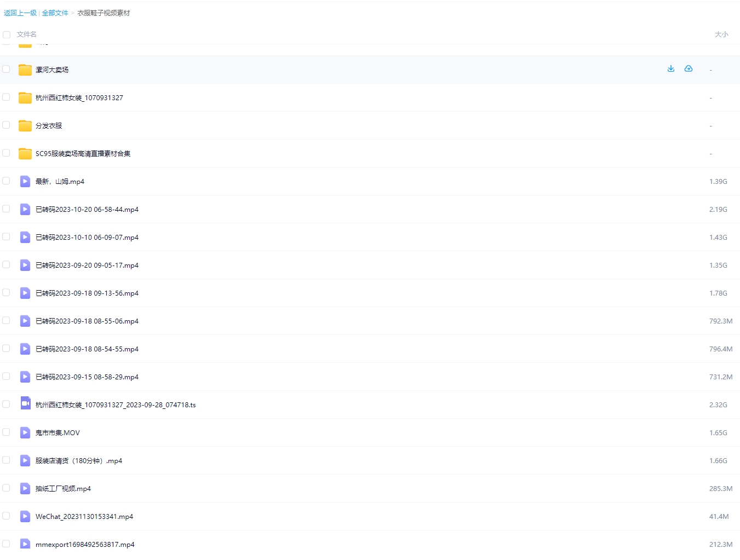Open file 已转码2023-10-20 06-58-44.mp4
The height and width of the screenshot is (560, 740).
coord(87,210)
